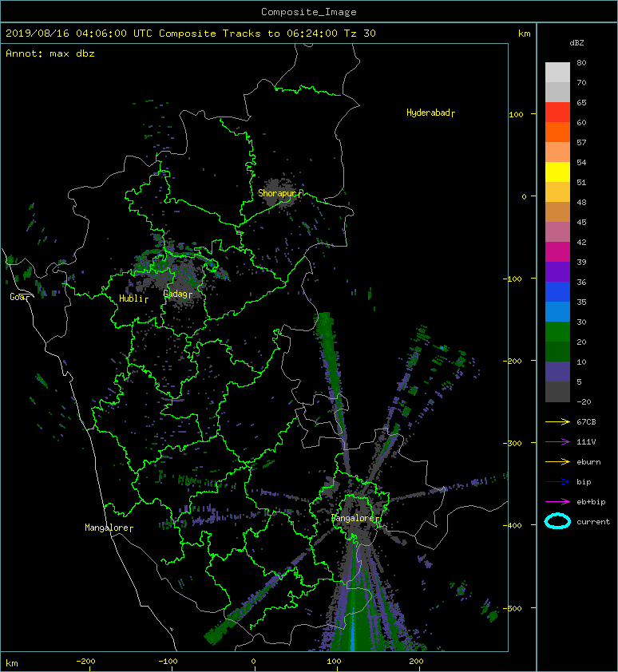Select the slate purple 10 dBZ swatch
This screenshot has width=618, height=672.
[557, 371]
